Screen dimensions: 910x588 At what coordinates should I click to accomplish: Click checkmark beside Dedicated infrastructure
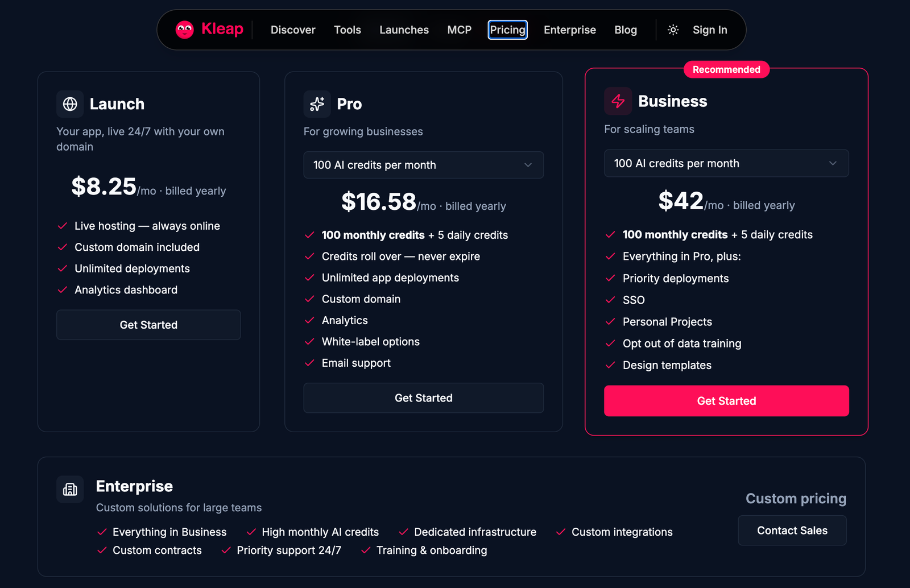(x=403, y=532)
